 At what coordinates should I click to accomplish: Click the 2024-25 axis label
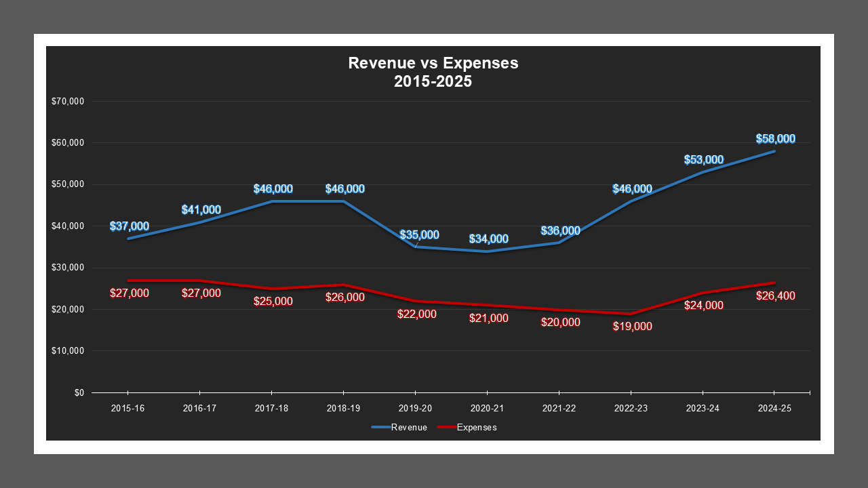coord(775,408)
